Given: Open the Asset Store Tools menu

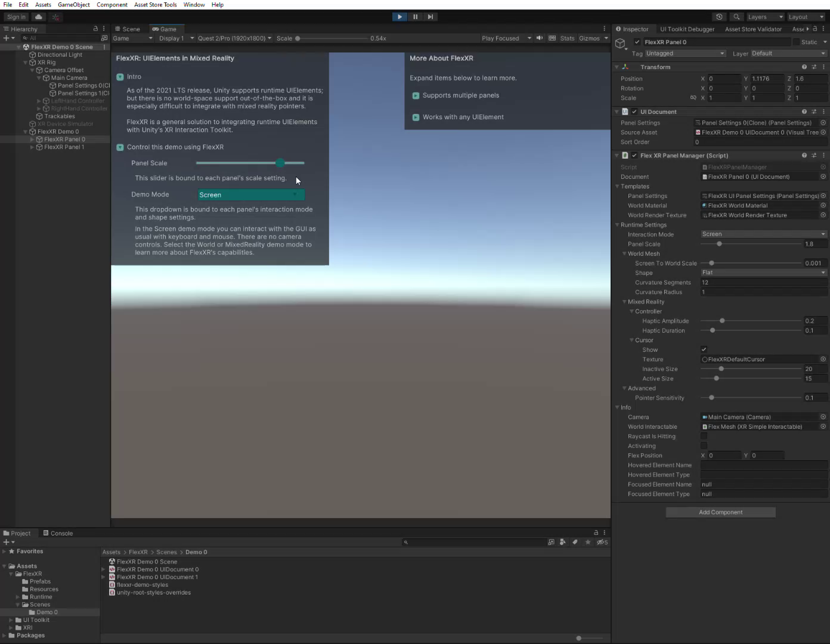Looking at the screenshot, I should (x=155, y=5).
